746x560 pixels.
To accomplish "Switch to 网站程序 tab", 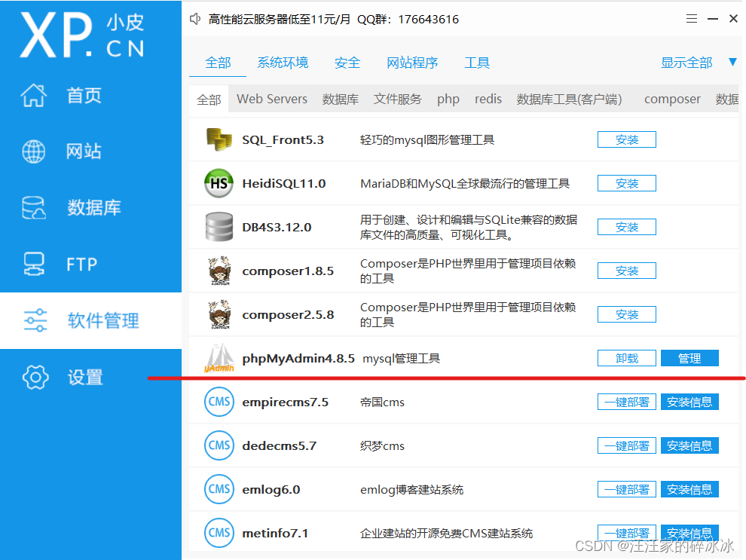I will point(412,63).
